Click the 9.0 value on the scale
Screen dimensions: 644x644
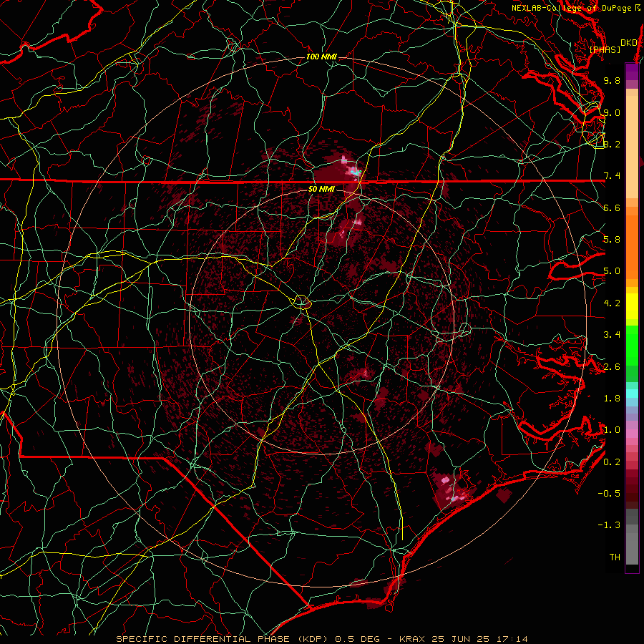click(x=612, y=112)
